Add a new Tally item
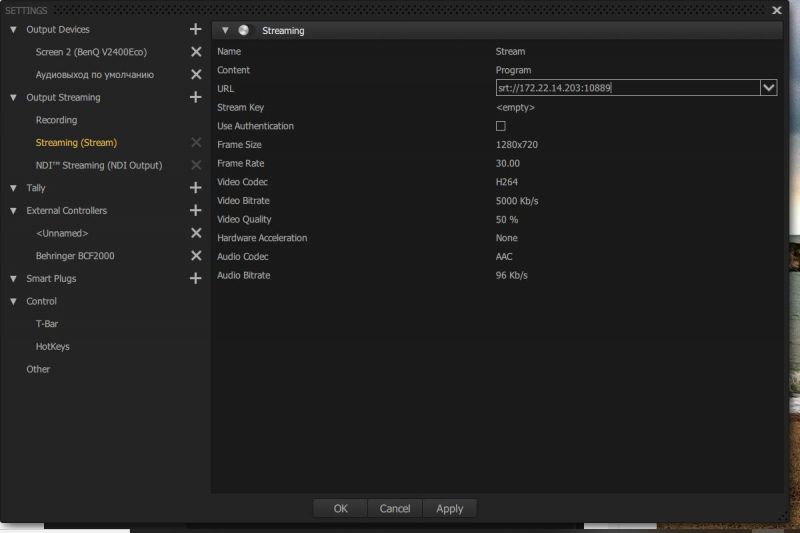 195,188
